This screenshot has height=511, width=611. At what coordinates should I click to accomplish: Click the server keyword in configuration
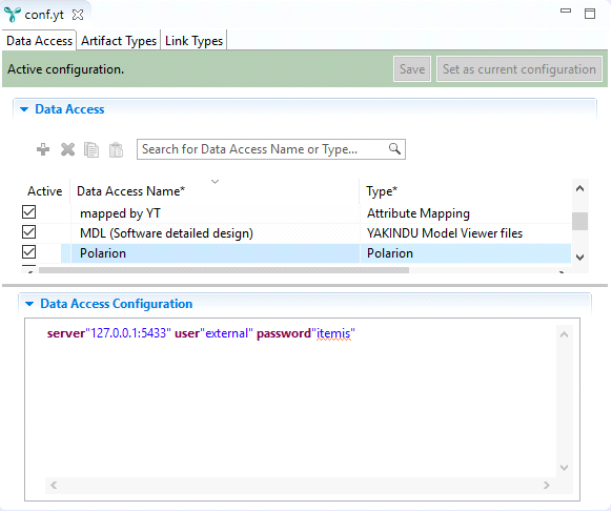pyautogui.click(x=66, y=334)
